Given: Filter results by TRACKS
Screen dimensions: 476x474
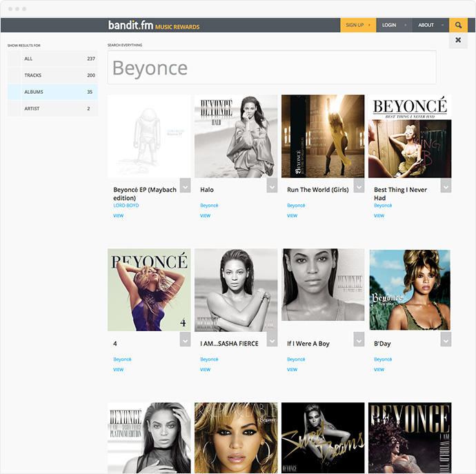Looking at the screenshot, I should [x=52, y=75].
